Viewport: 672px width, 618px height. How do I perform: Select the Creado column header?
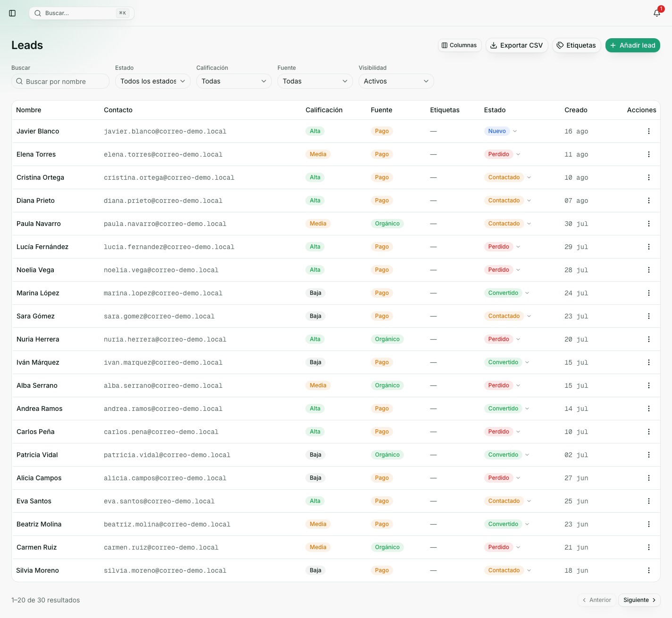(576, 110)
